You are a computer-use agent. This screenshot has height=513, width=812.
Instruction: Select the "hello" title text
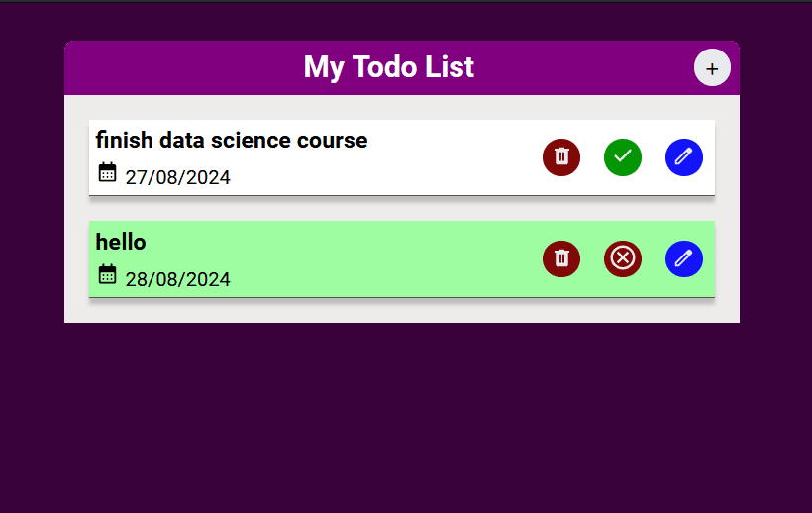(121, 242)
